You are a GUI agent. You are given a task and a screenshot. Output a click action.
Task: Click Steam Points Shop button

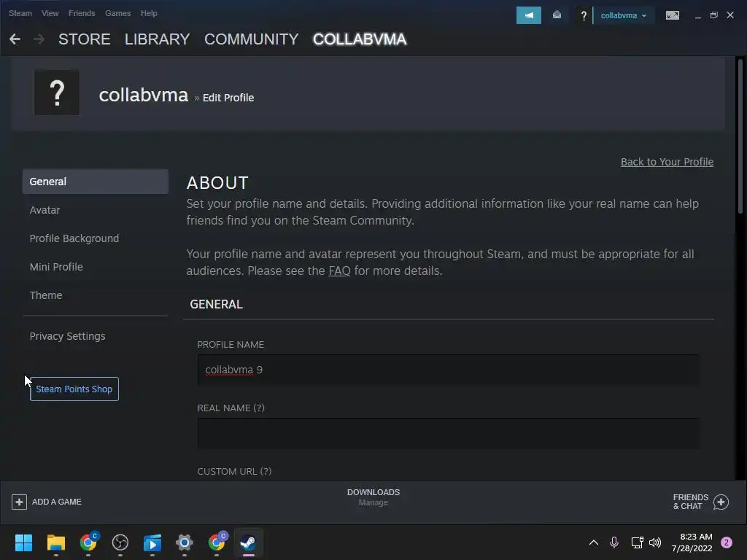coord(74,389)
